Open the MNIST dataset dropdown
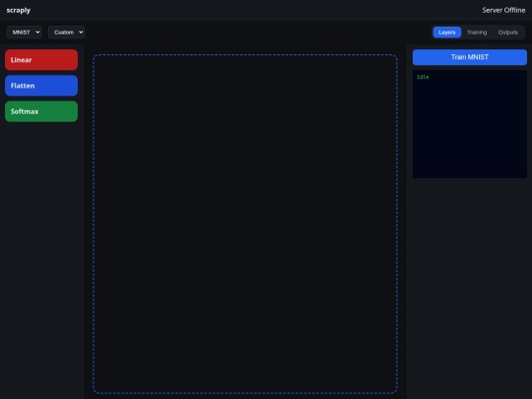The image size is (532, 399). click(x=24, y=33)
